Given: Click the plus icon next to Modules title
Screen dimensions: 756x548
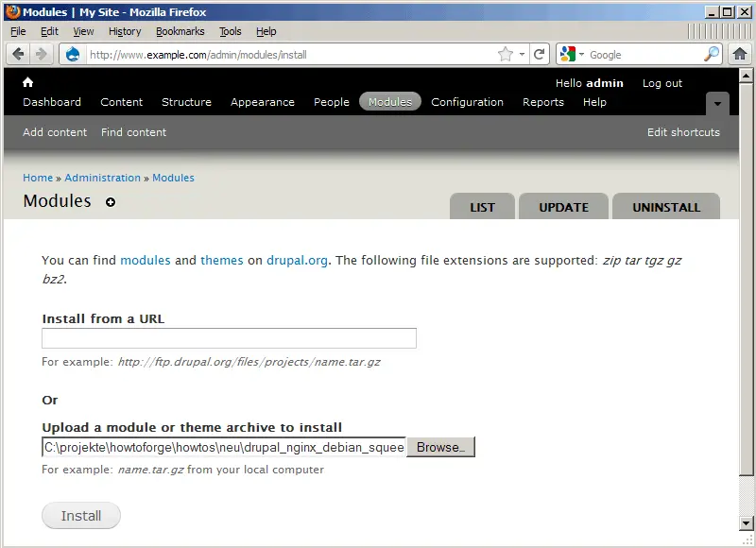Looking at the screenshot, I should 111,202.
